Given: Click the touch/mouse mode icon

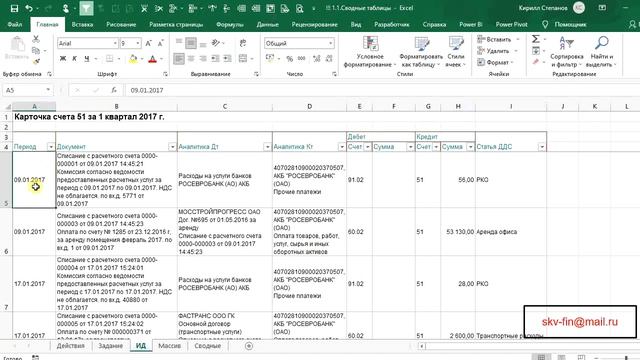Looking at the screenshot, I should [x=65, y=8].
